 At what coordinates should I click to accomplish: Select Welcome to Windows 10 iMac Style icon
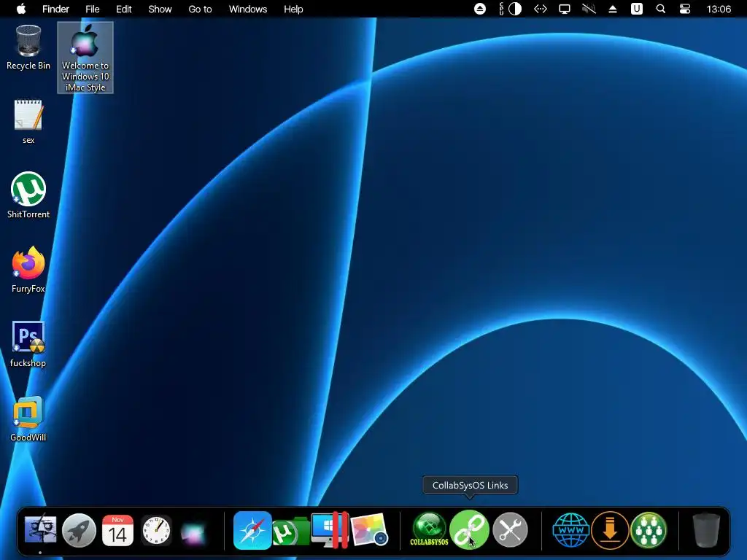coord(85,58)
